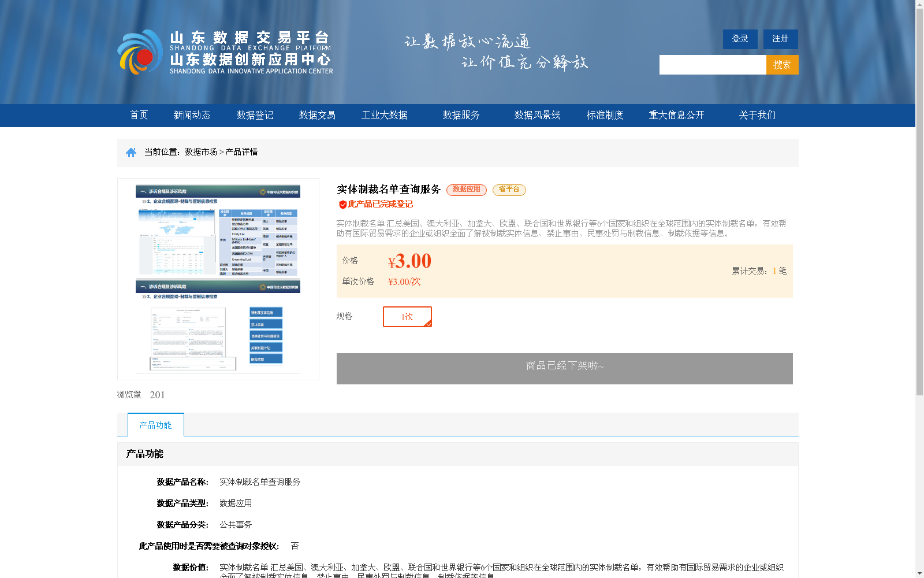Open the 数据登记 menu item
The image size is (924, 578).
coord(255,115)
